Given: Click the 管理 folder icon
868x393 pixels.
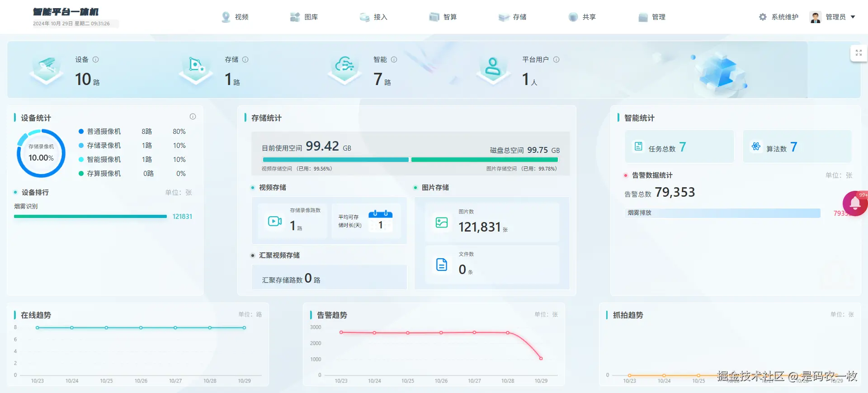Looking at the screenshot, I should (643, 17).
